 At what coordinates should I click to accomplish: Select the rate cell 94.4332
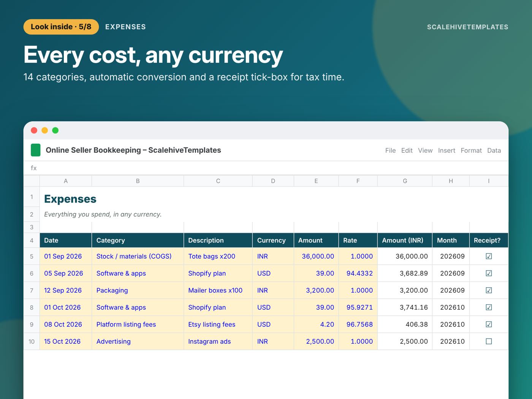(x=358, y=273)
